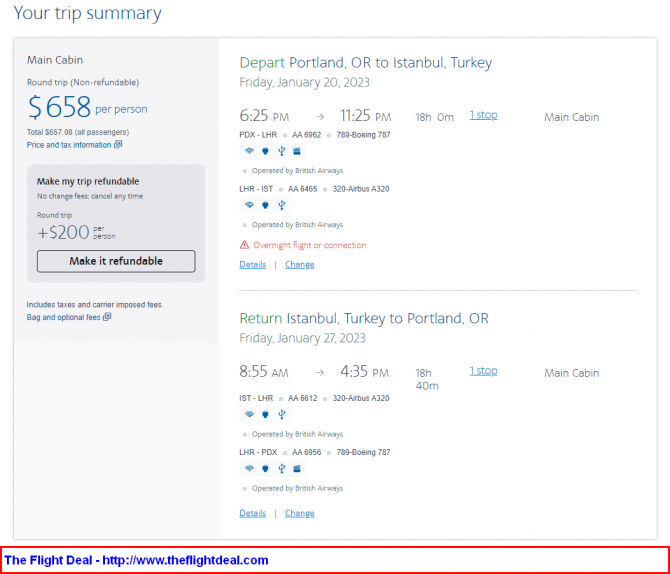Image resolution: width=670 pixels, height=574 pixels.
Task: Click flight number AA 6612
Action: click(303, 398)
